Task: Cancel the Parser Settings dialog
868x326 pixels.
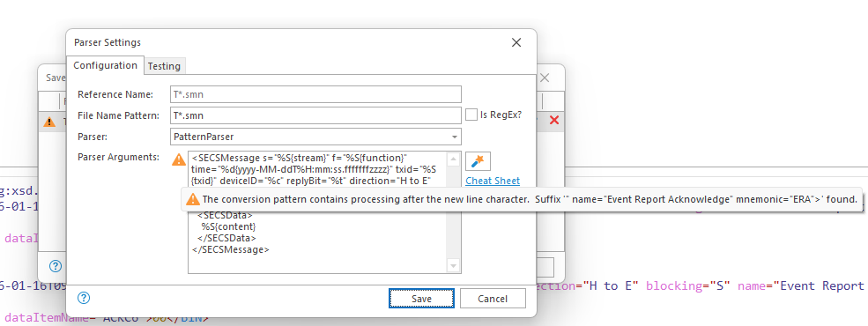Action: pyautogui.click(x=493, y=299)
